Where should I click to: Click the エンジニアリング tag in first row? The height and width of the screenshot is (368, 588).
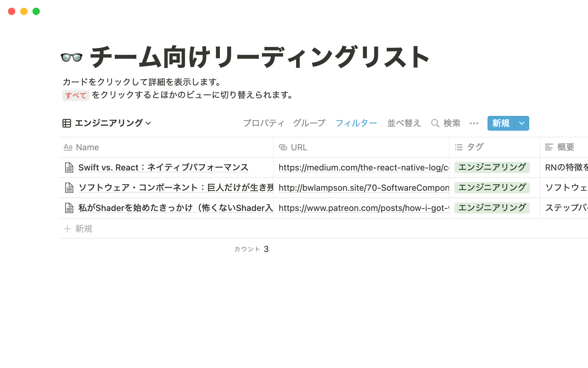coord(492,167)
